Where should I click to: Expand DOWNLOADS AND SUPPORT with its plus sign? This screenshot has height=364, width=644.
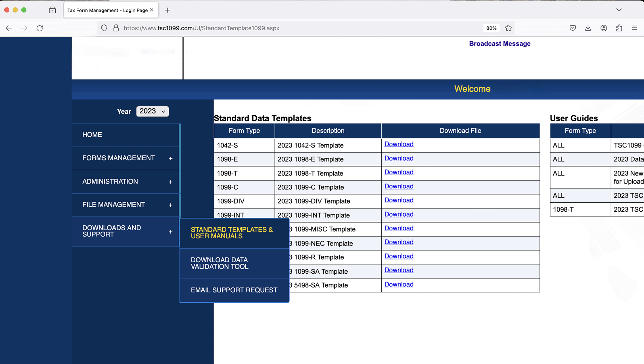171,232
